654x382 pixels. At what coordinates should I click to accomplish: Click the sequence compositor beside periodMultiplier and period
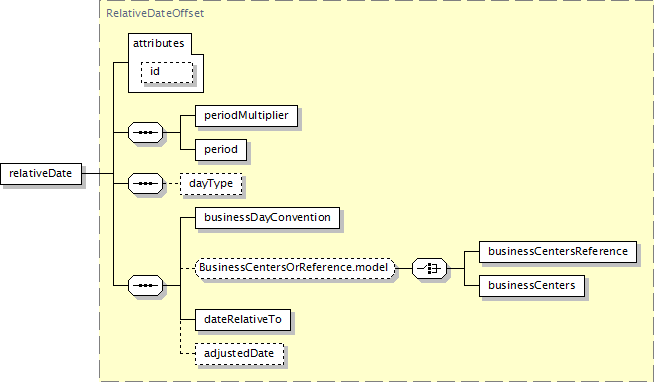point(145,133)
